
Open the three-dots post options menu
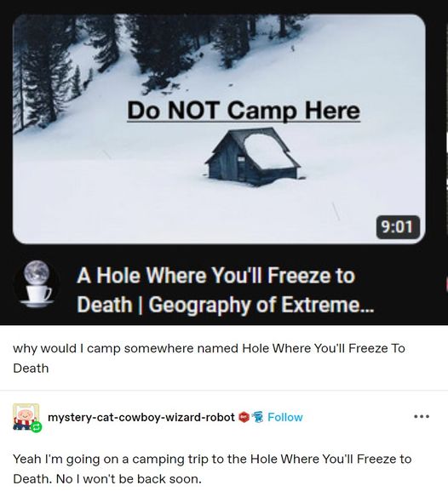pyautogui.click(x=422, y=416)
